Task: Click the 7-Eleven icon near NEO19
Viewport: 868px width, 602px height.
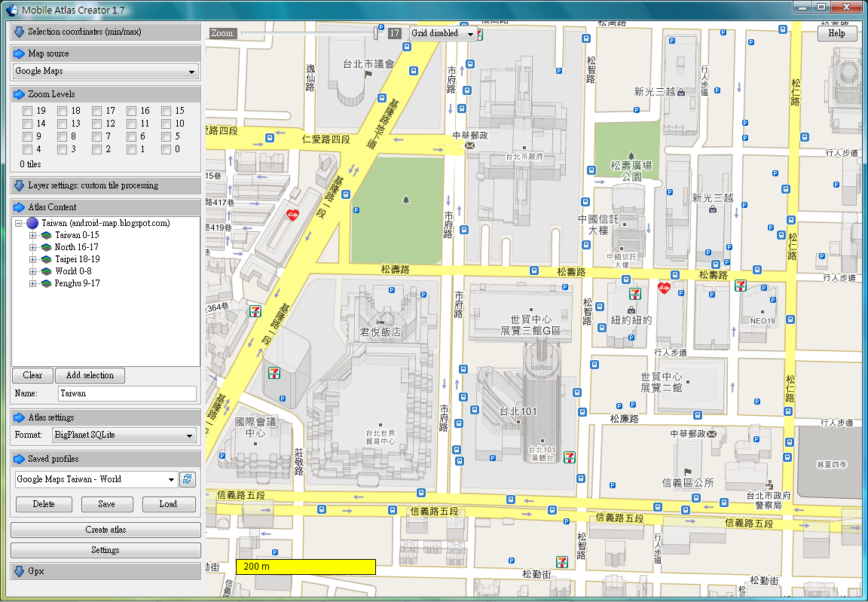Action: 740,285
